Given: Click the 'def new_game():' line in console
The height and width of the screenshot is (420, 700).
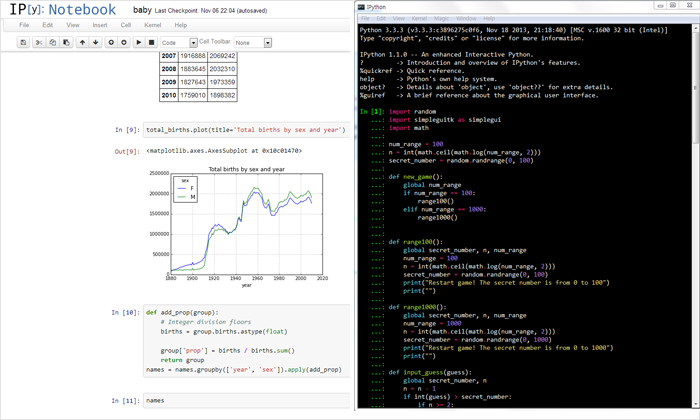Looking at the screenshot, I should tap(416, 177).
